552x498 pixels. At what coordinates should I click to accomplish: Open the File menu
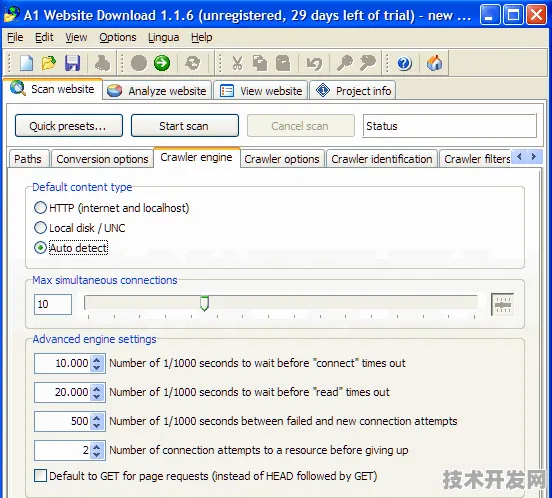coord(15,37)
